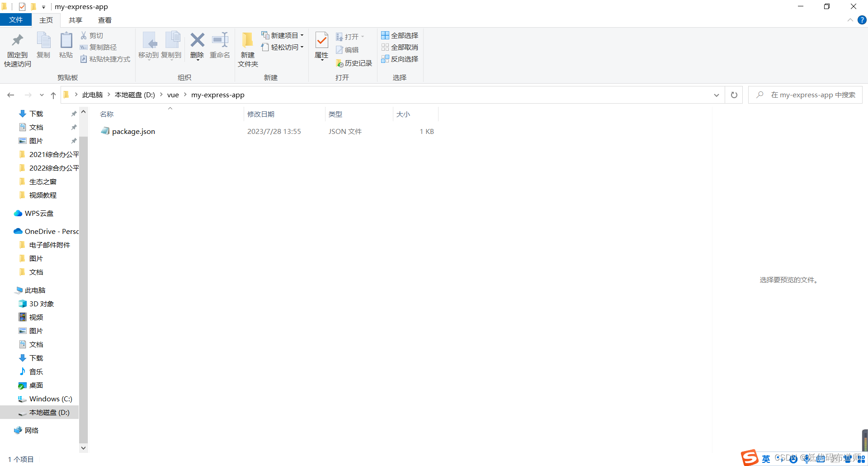
Task: Select 网络 in navigation pane
Action: tap(32, 430)
